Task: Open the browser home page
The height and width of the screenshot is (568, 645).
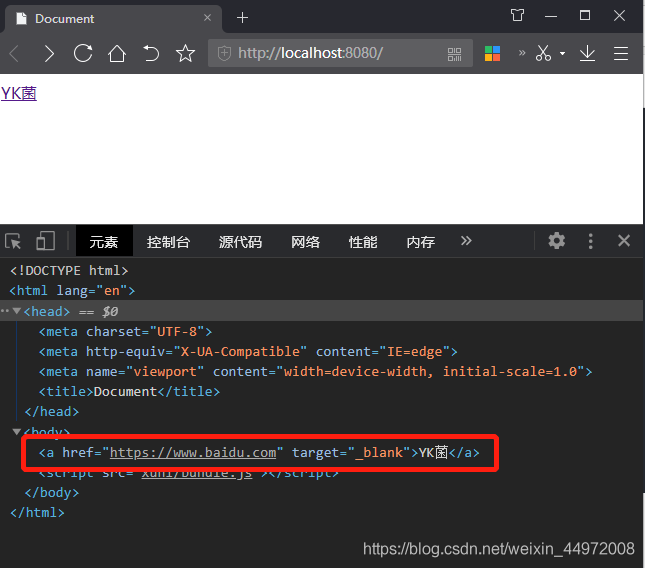Action: (x=117, y=53)
